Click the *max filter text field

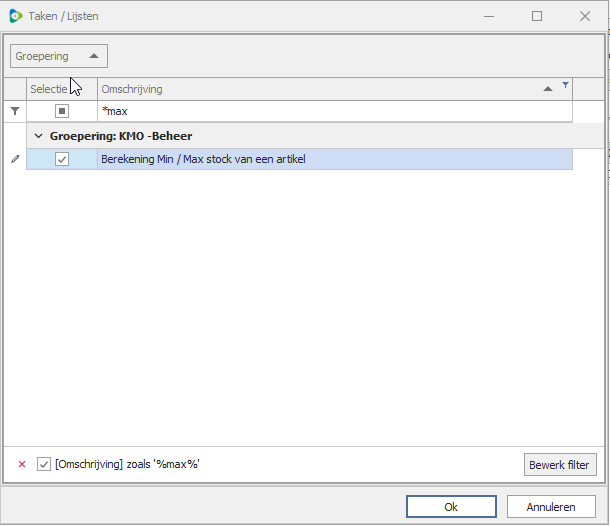(x=335, y=111)
